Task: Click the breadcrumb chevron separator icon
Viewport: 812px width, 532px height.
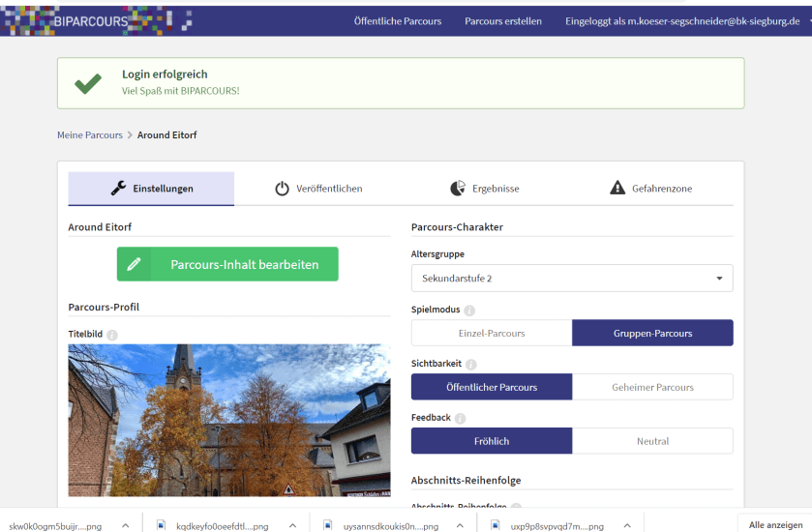Action: [131, 135]
